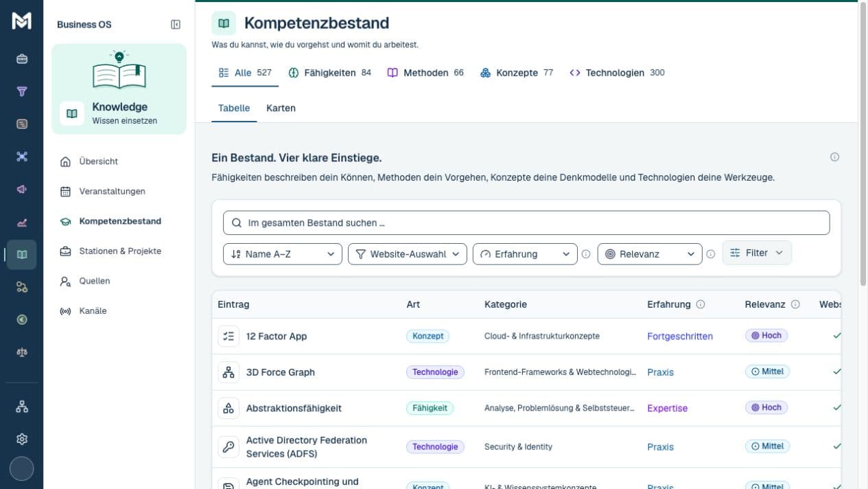Image resolution: width=868 pixels, height=489 pixels.
Task: Click 'Fortgeschritten' in the 12 Factor App row
Action: tap(680, 337)
